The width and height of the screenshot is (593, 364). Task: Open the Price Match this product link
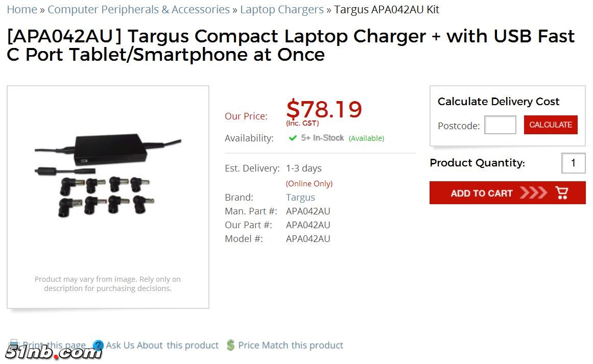(290, 345)
